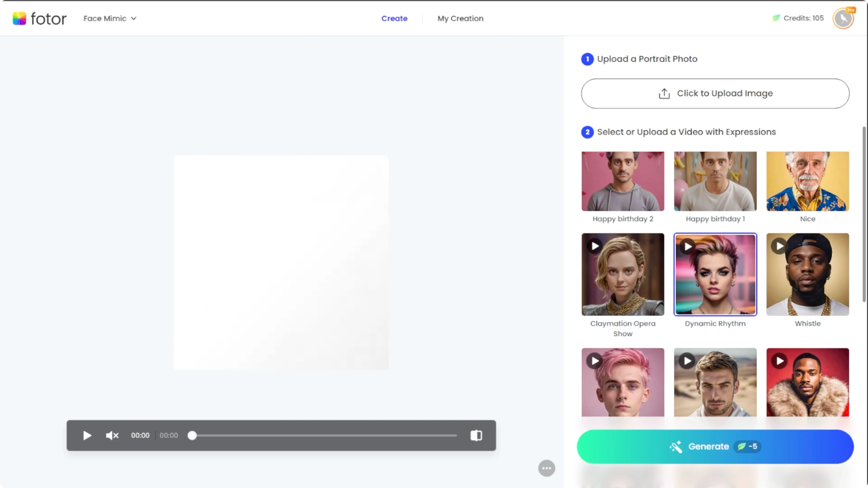Image resolution: width=868 pixels, height=488 pixels.
Task: View the Credits: 105 balance
Action: pos(798,18)
